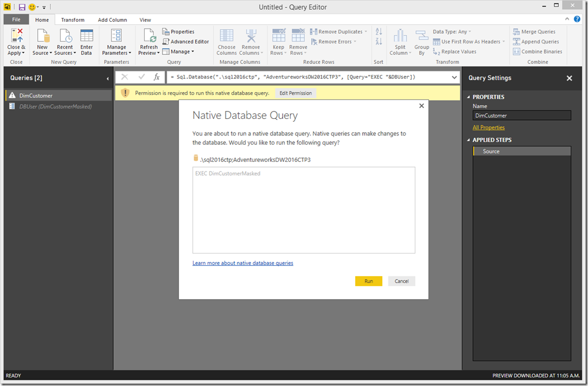Click the Edit Permission button
588x386 pixels.
[296, 93]
